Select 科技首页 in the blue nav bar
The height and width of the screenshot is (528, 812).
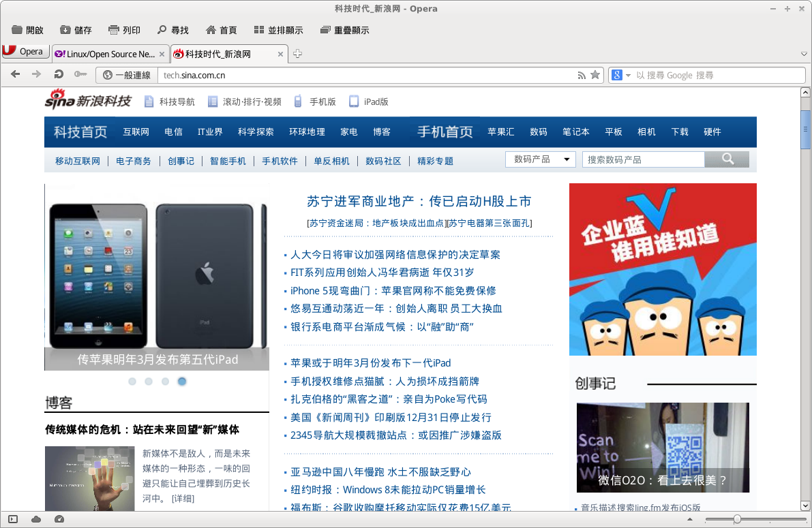(x=80, y=132)
